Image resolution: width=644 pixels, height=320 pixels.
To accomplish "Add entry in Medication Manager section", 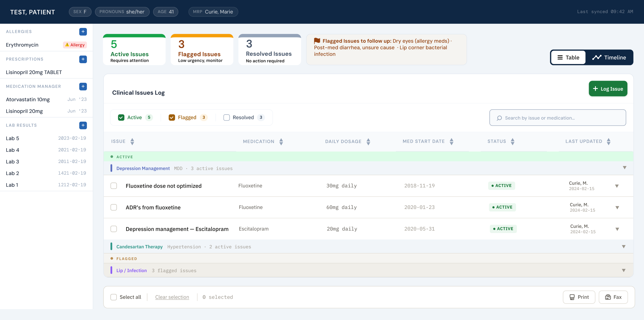I will (x=83, y=86).
